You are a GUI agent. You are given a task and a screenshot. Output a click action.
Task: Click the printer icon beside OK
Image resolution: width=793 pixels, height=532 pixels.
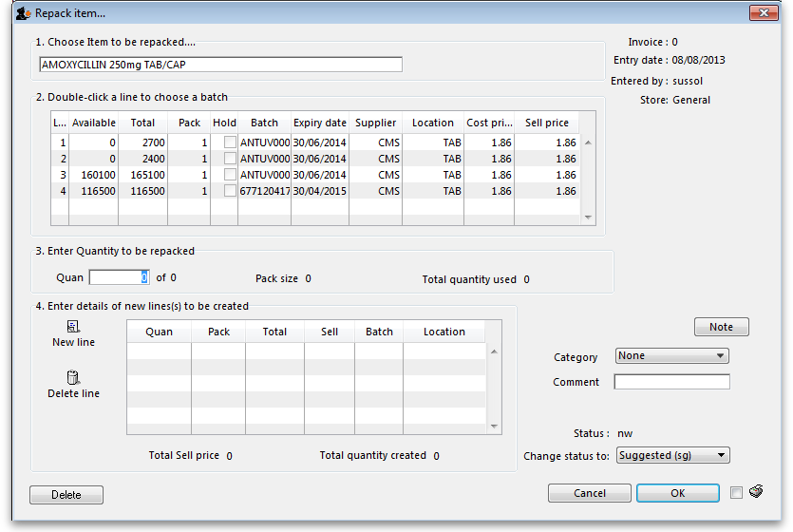pyautogui.click(x=756, y=492)
